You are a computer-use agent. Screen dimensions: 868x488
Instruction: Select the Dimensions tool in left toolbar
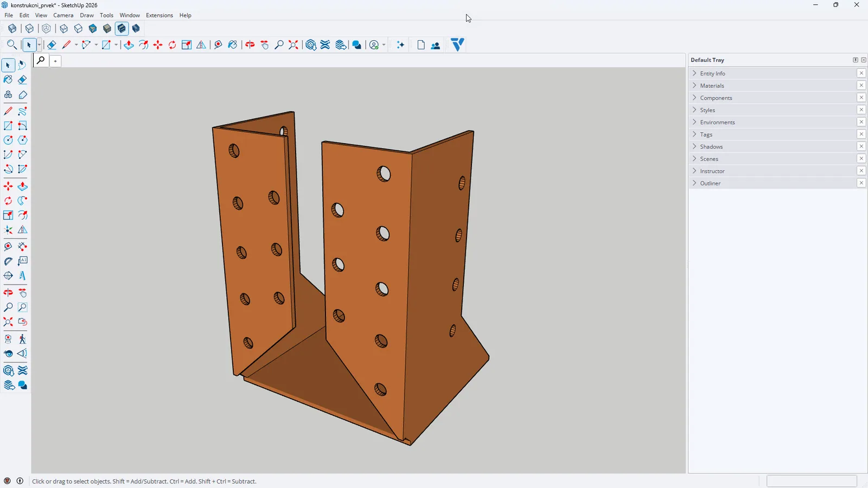(x=22, y=246)
